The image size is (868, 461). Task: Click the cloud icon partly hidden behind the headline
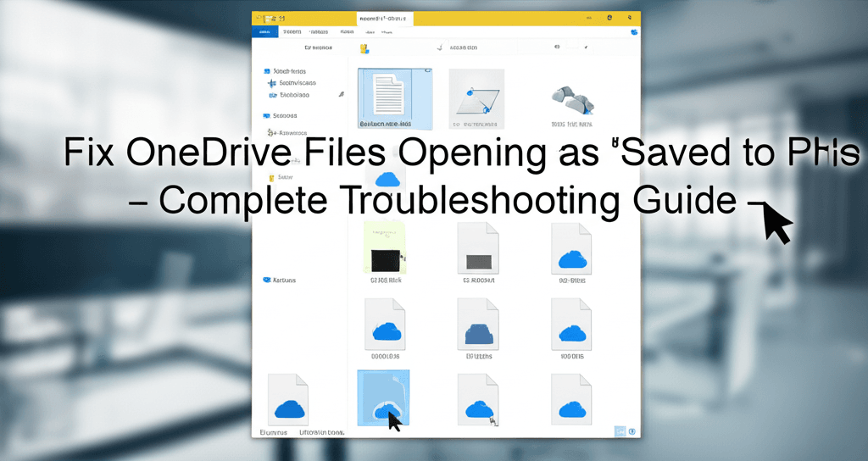click(387, 178)
